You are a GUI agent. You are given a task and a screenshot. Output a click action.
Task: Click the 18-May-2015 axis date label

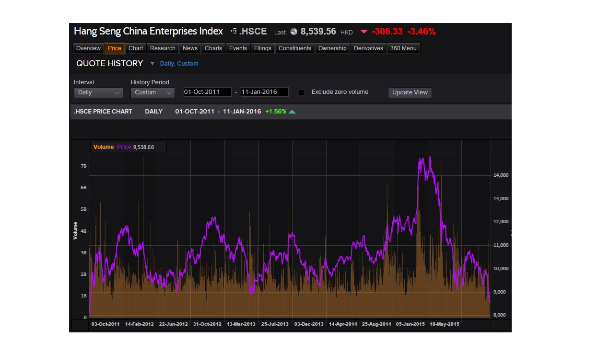[445, 324]
